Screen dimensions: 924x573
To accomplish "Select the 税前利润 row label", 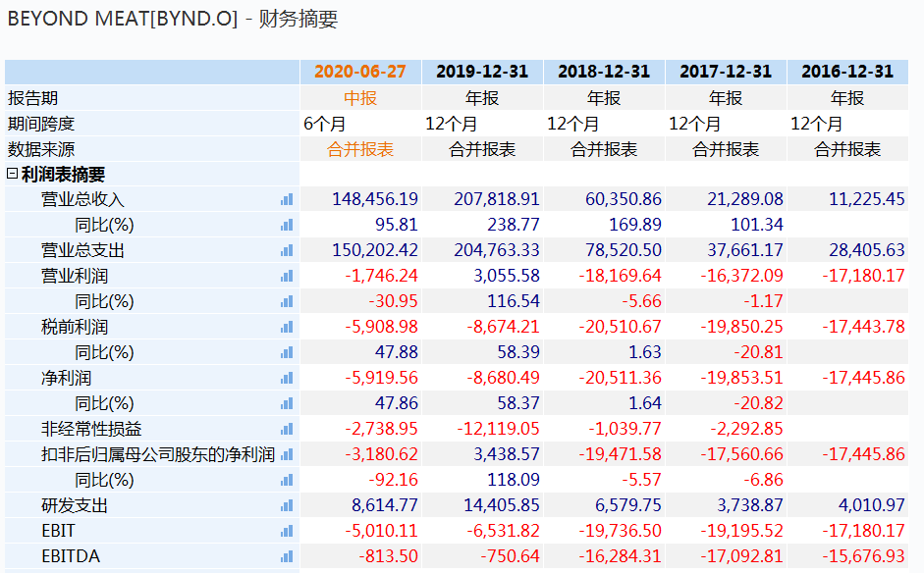I will 75,327.
